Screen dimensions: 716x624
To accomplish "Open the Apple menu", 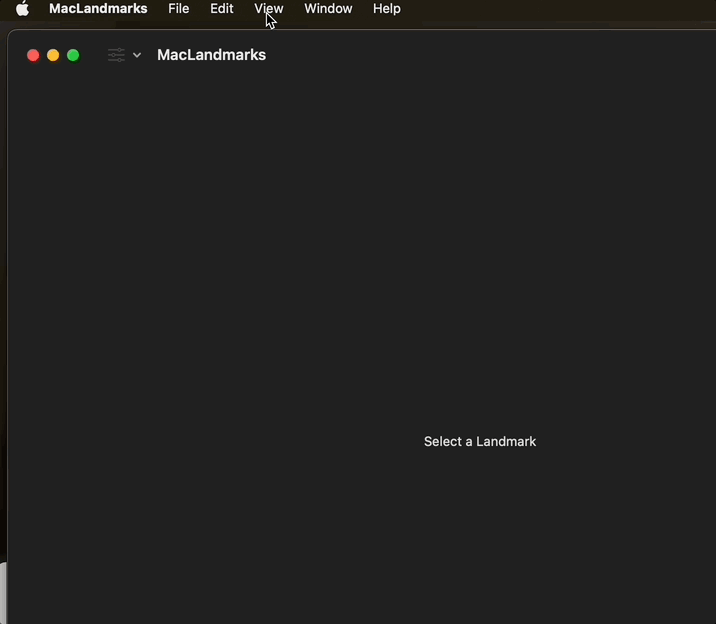I will tap(22, 9).
